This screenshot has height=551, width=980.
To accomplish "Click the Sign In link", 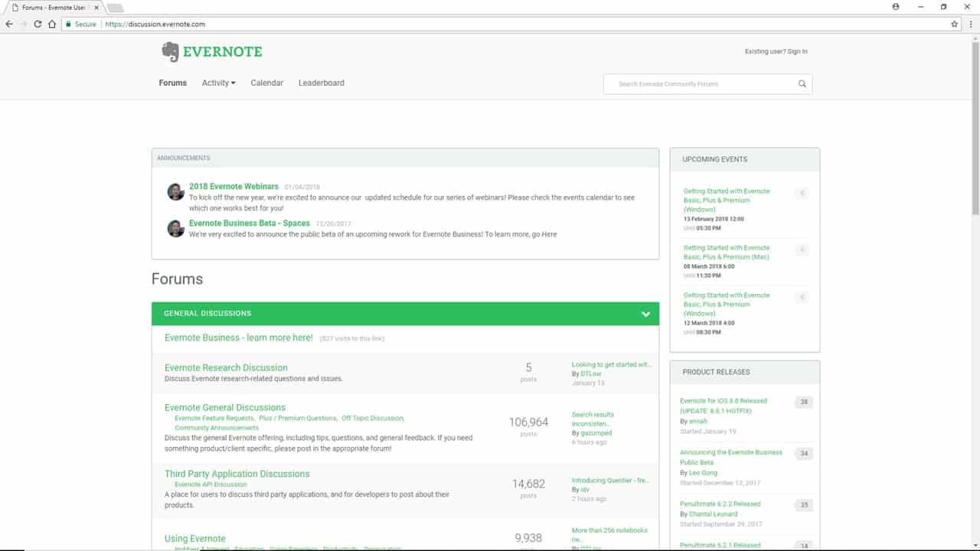I will tap(797, 51).
